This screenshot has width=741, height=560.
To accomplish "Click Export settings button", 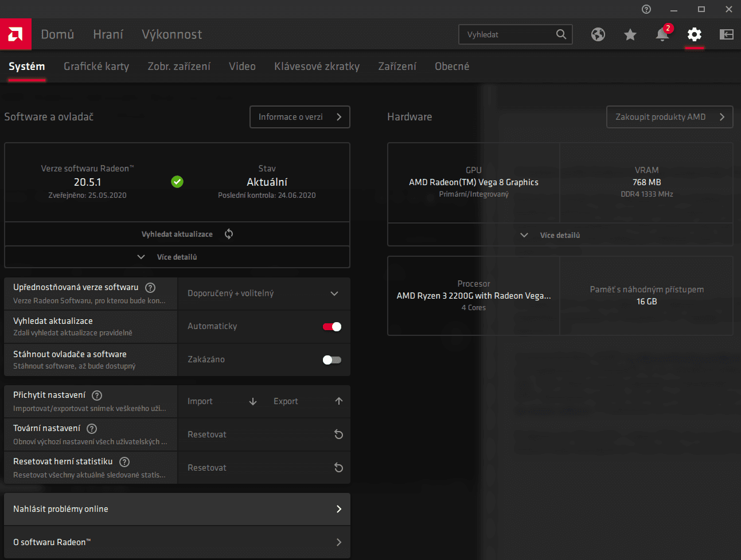I will pos(308,401).
